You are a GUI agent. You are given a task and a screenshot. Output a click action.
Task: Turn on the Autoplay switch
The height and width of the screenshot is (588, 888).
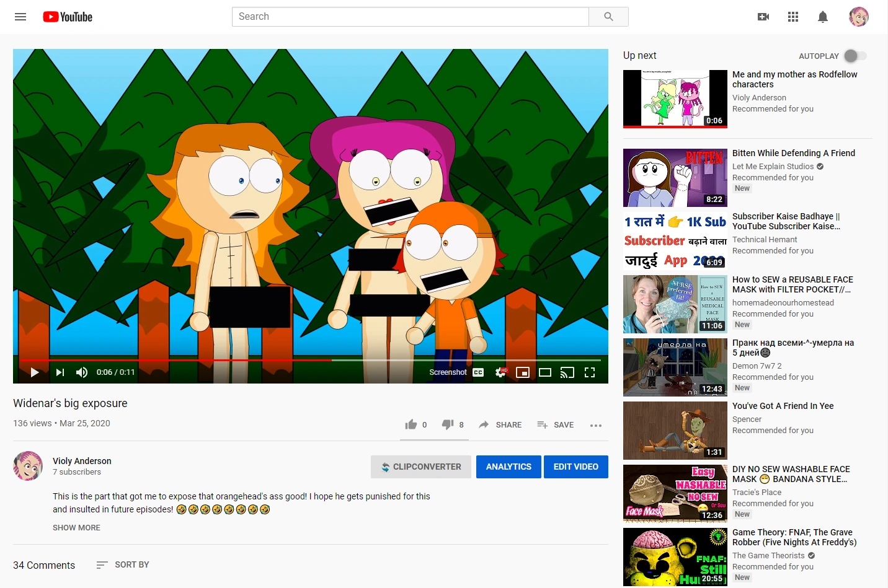(x=855, y=56)
